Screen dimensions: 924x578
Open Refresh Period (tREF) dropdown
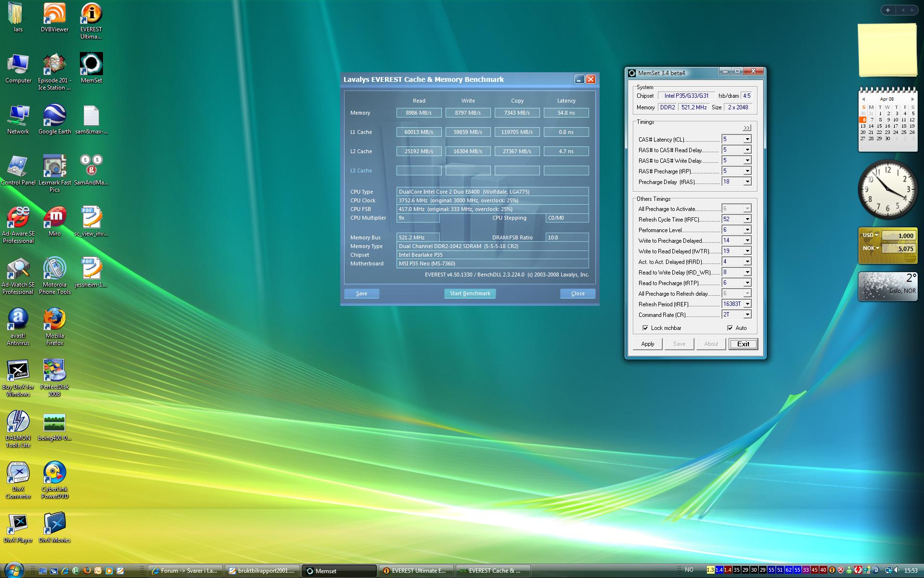click(x=747, y=304)
